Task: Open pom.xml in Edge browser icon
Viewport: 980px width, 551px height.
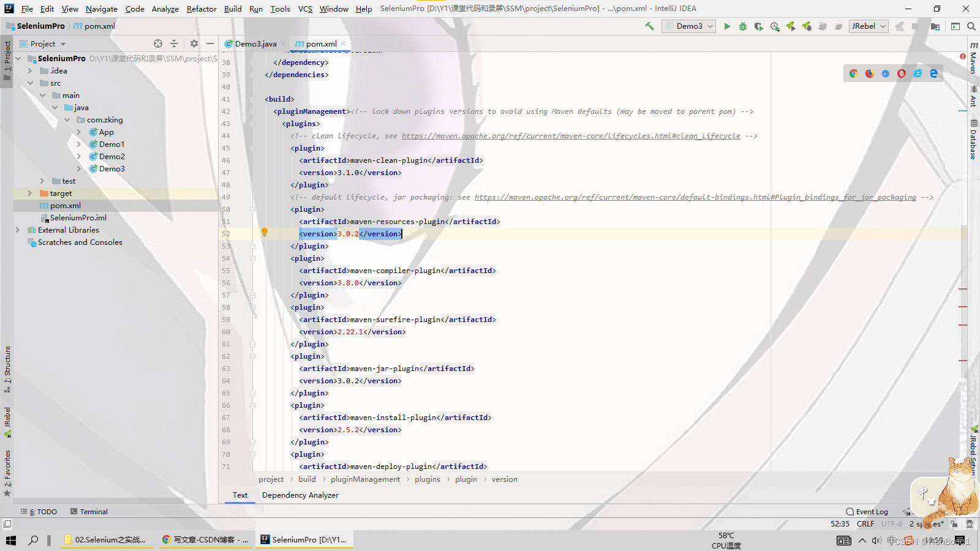Action: click(x=933, y=73)
